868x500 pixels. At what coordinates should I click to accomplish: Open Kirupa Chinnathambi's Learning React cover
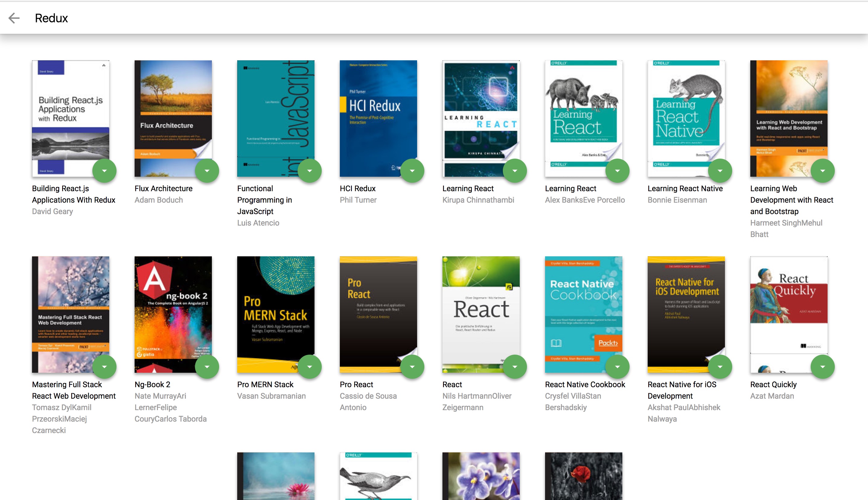click(481, 119)
